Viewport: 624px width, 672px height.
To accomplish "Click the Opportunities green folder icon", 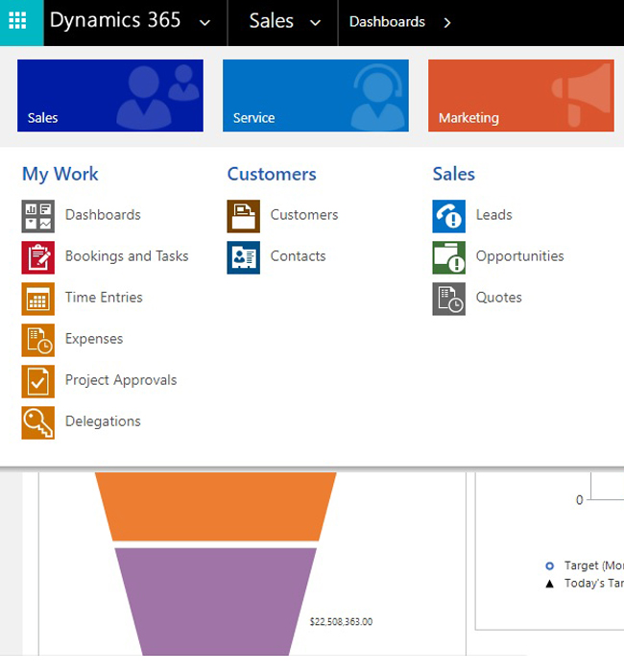I will (x=448, y=257).
